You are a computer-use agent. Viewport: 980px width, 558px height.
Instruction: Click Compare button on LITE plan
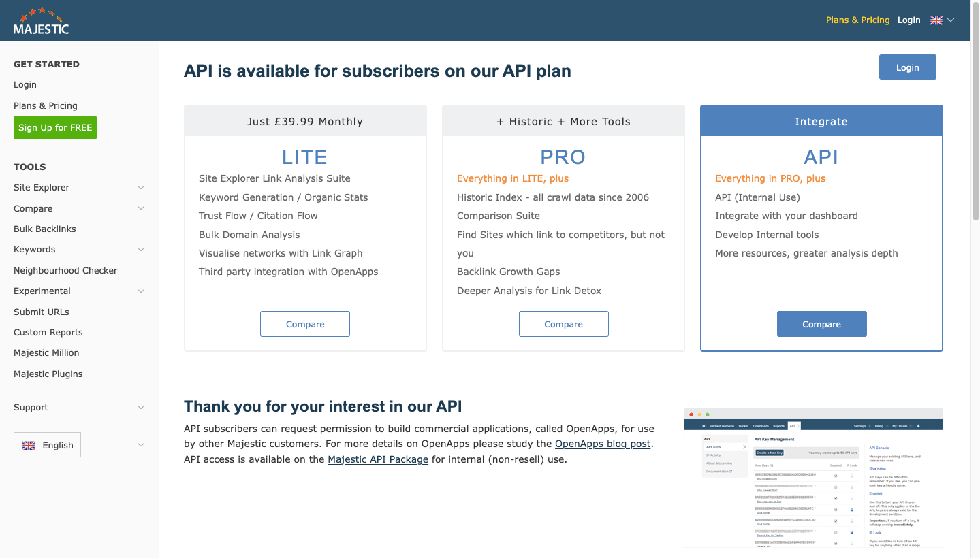tap(305, 324)
